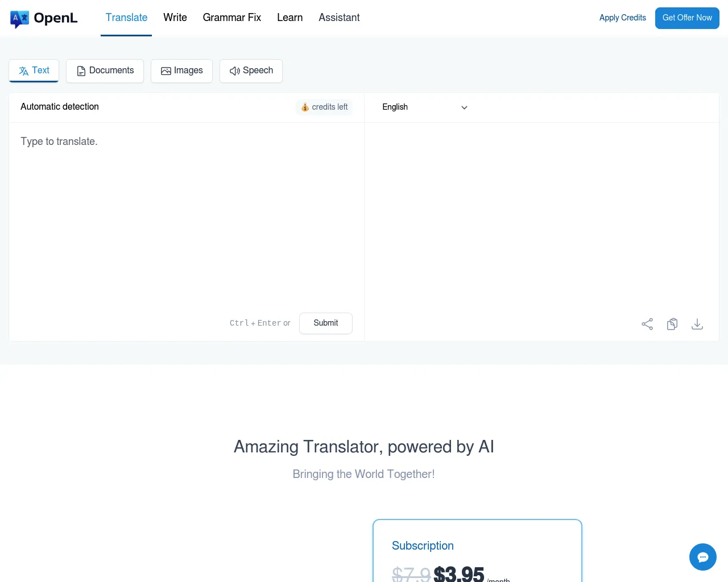Open the Apply Credits link
Screen dimensions: 728x582
point(622,18)
